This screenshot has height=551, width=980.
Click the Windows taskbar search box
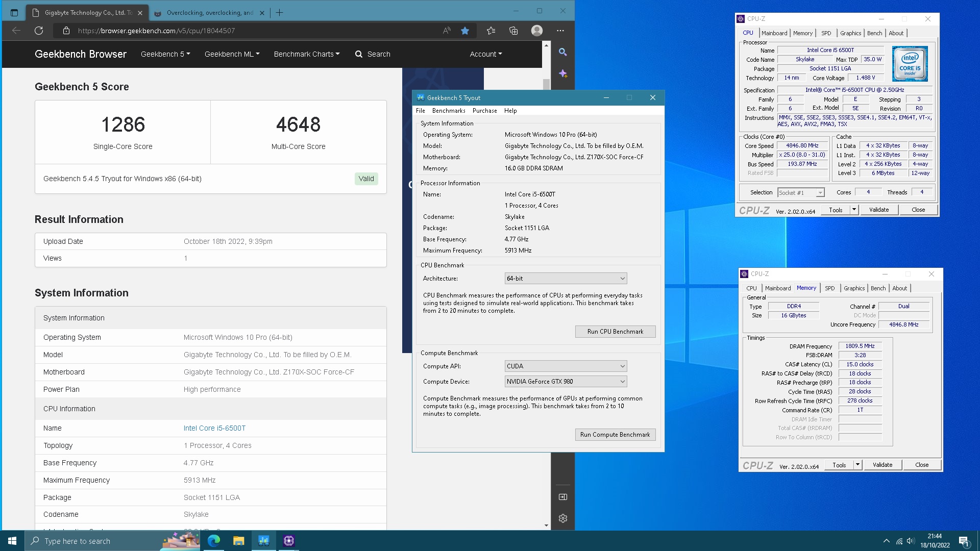coord(112,541)
